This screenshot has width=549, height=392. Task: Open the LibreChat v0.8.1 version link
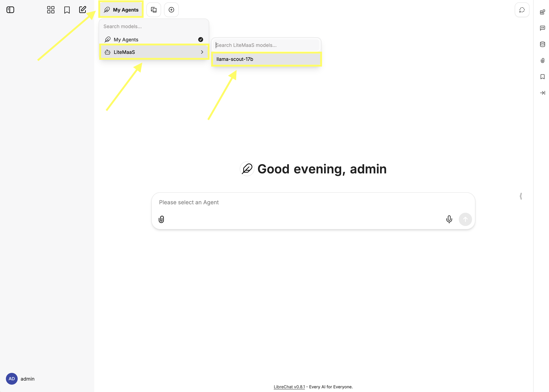pos(289,386)
